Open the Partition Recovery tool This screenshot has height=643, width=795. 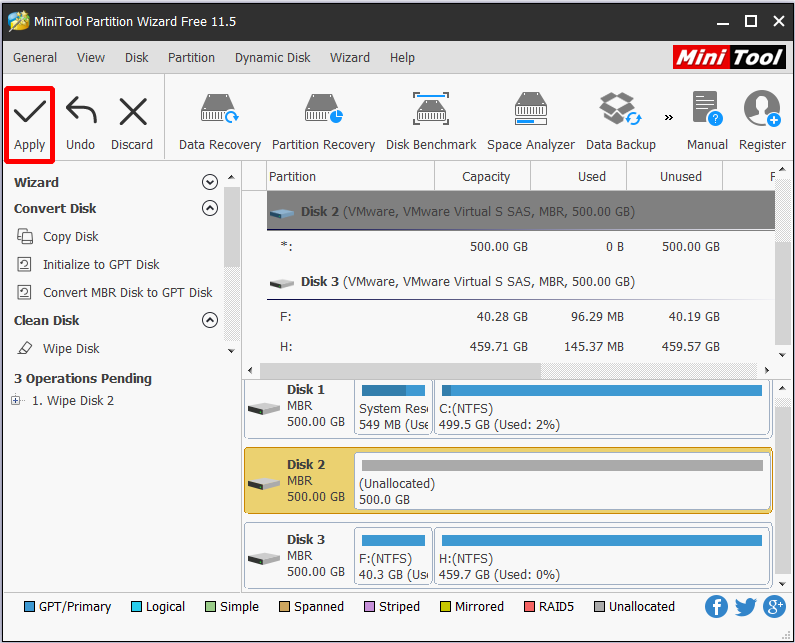click(323, 122)
